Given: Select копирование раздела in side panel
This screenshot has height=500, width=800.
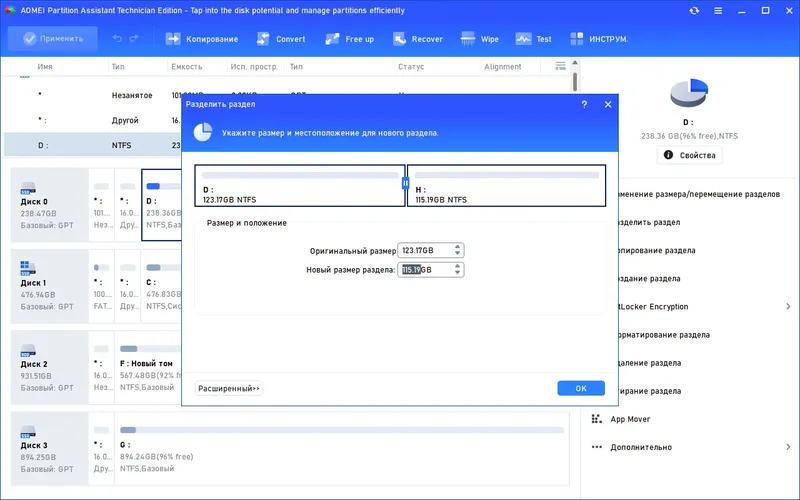Looking at the screenshot, I should click(x=657, y=251).
